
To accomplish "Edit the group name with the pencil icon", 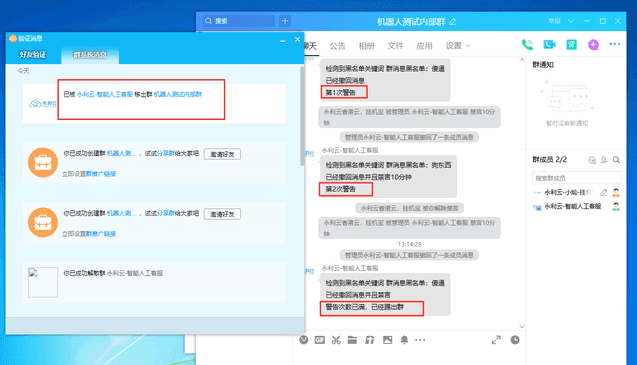I will point(453,22).
